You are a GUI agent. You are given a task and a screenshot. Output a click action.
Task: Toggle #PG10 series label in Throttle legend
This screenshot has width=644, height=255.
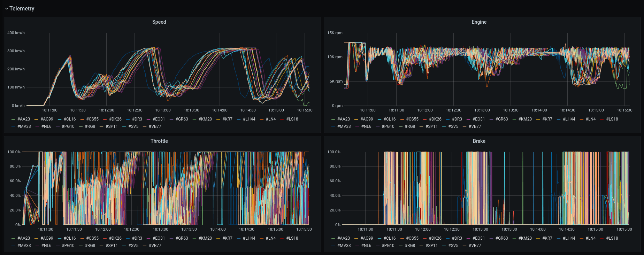point(68,246)
